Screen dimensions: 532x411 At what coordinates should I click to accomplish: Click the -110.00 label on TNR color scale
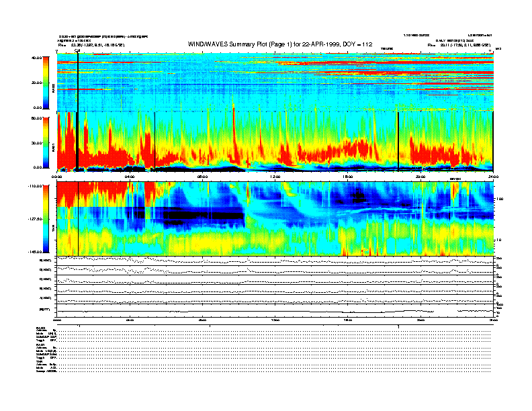[35, 186]
